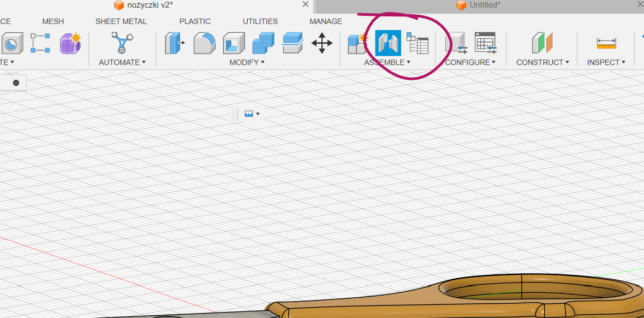Expand the CREATE group dropdown arrow
Image resolution: width=644 pixels, height=318 pixels.
(12, 62)
